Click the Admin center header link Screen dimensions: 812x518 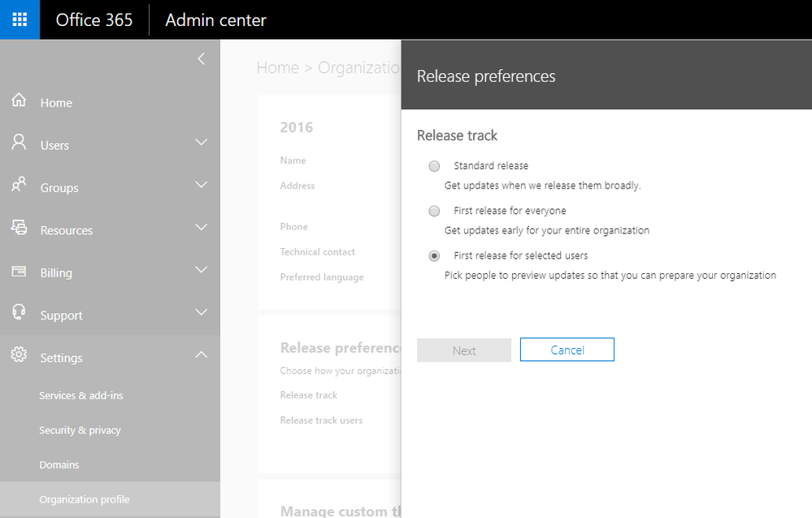point(215,20)
